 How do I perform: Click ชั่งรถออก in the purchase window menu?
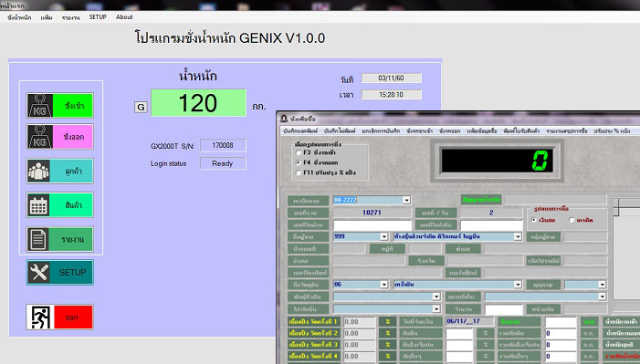449,131
